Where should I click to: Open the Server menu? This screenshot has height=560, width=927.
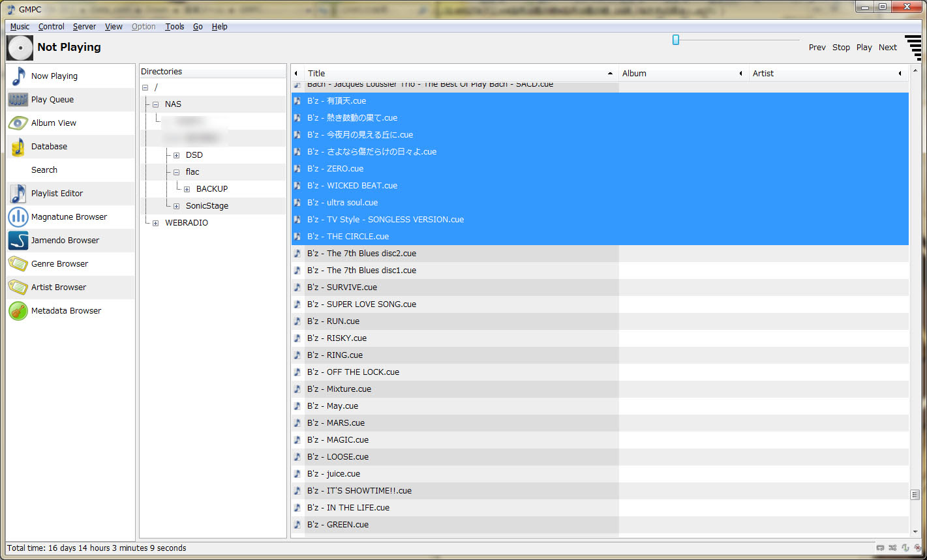coord(84,27)
